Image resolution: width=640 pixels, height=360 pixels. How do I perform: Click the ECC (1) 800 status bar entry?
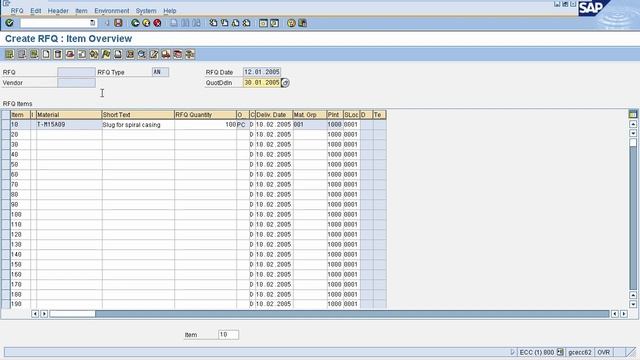[537, 352]
